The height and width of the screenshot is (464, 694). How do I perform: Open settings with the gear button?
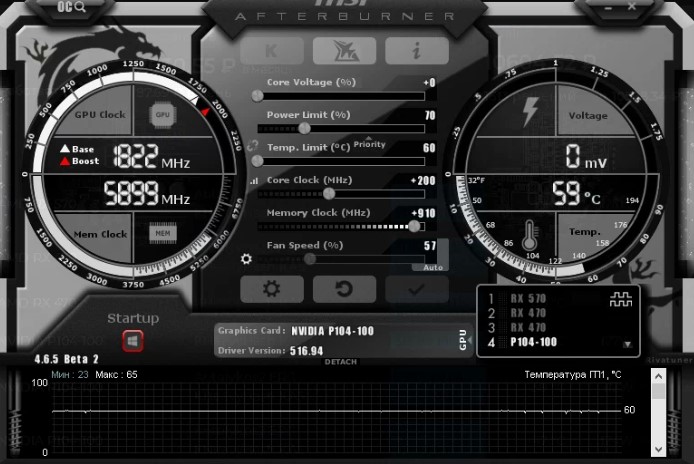272,289
